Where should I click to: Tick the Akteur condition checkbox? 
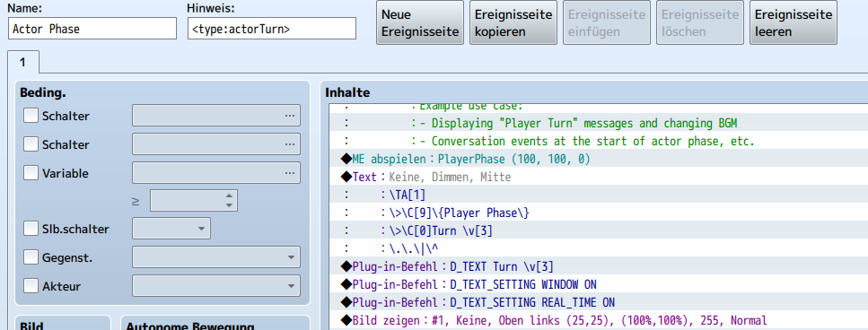[x=31, y=286]
